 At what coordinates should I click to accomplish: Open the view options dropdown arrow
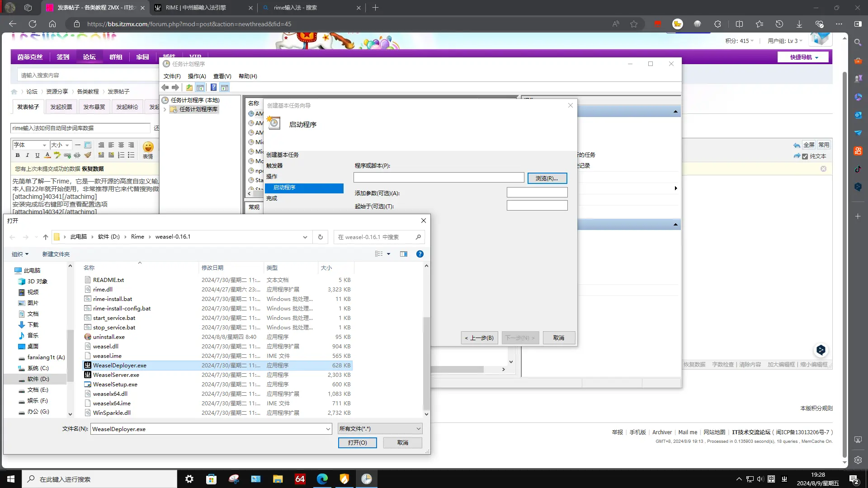pos(388,254)
